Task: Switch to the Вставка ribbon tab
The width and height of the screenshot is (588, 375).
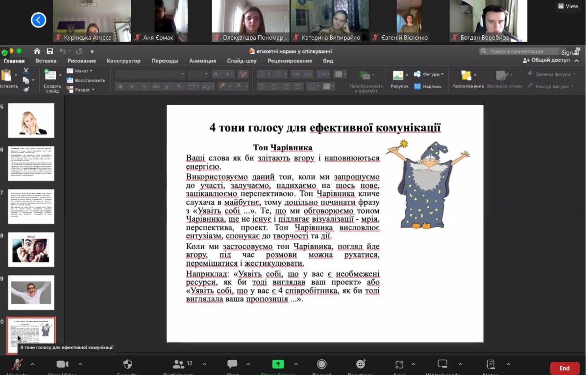Action: click(x=46, y=61)
